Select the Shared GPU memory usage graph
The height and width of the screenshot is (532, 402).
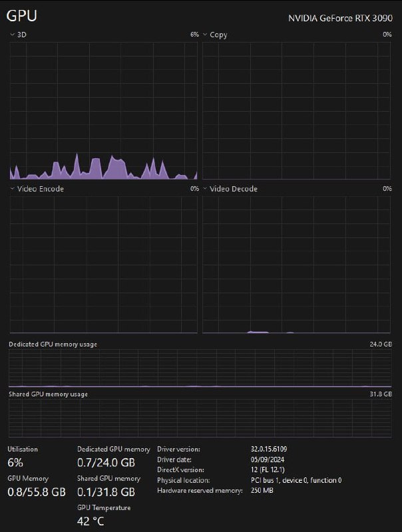pos(200,418)
